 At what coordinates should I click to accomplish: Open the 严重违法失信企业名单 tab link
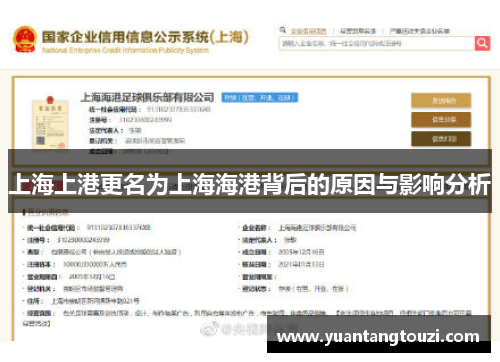coord(420,31)
